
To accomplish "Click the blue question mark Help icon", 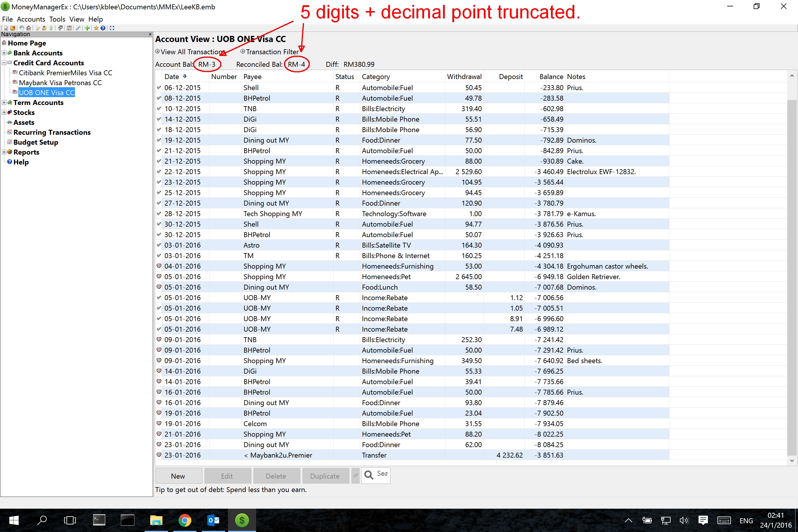I will click(x=103, y=28).
